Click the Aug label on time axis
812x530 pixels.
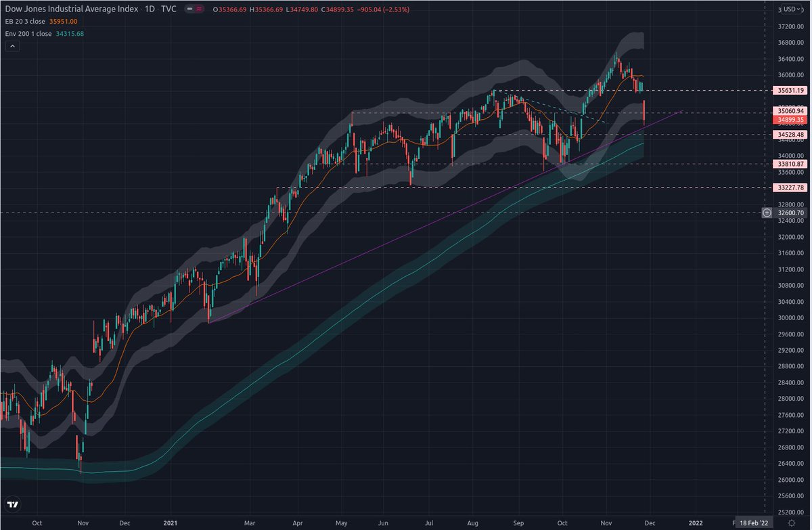473,523
